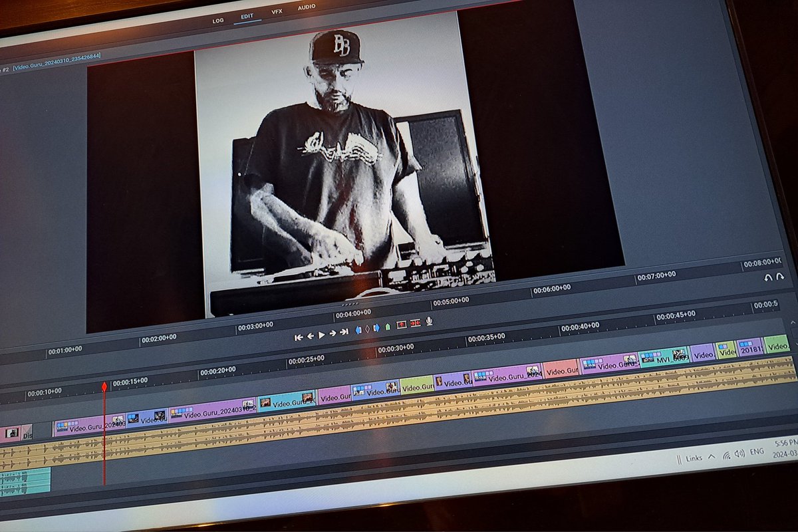
Task: Select the teal audio clip at bottom-left
Action: (x=25, y=482)
